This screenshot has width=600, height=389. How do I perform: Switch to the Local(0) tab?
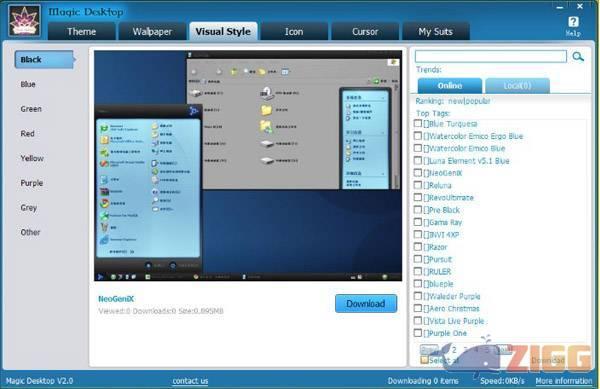coord(517,86)
